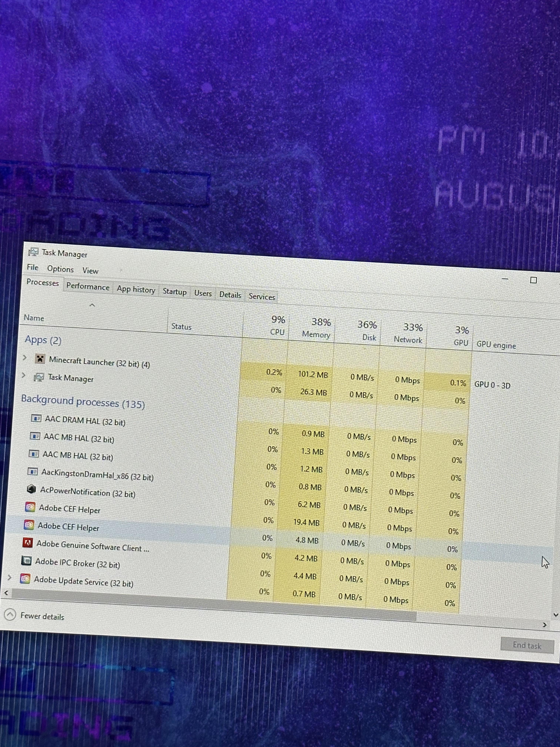
Task: Click the Minecraft Launcher creeper icon
Action: 41,359
